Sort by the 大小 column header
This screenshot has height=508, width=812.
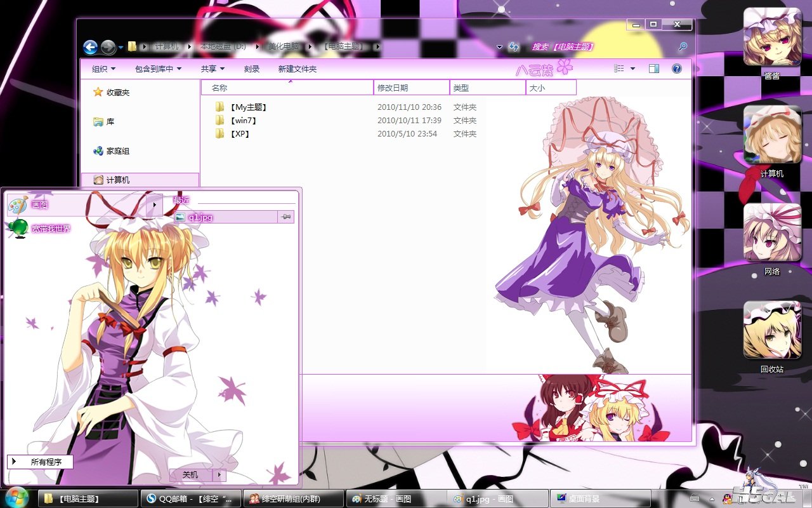(551, 88)
